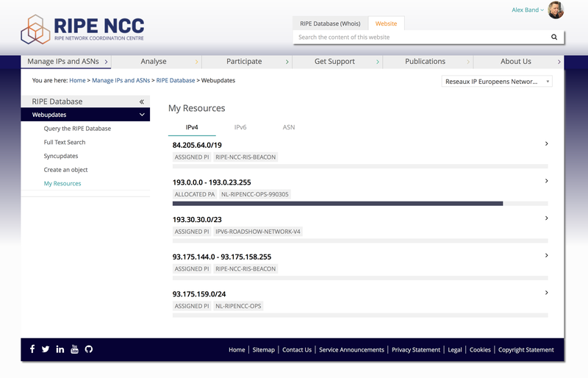Open the Twitter social icon

46,349
